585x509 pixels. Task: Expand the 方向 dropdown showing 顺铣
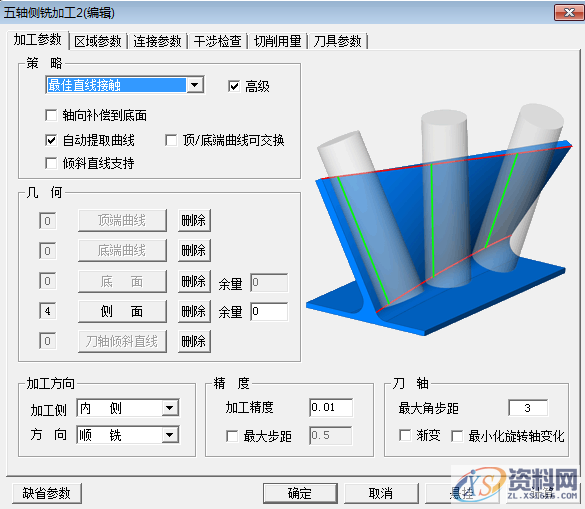point(170,435)
